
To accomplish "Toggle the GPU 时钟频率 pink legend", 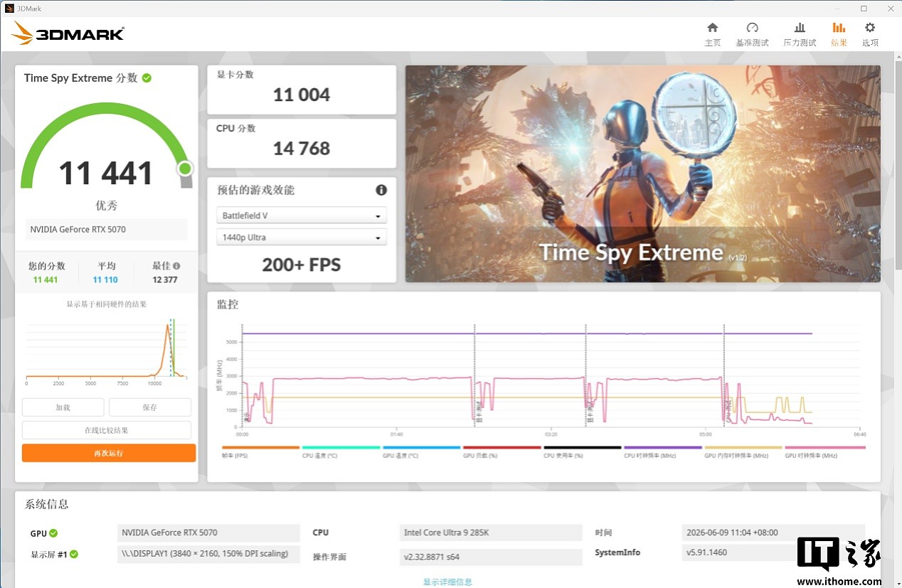I will tap(824, 451).
